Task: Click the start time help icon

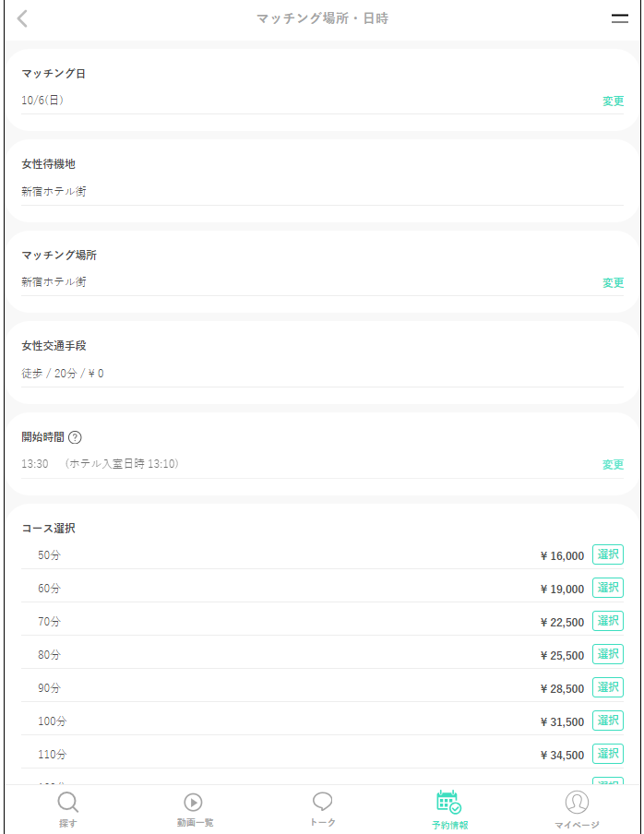Action: (x=76, y=437)
